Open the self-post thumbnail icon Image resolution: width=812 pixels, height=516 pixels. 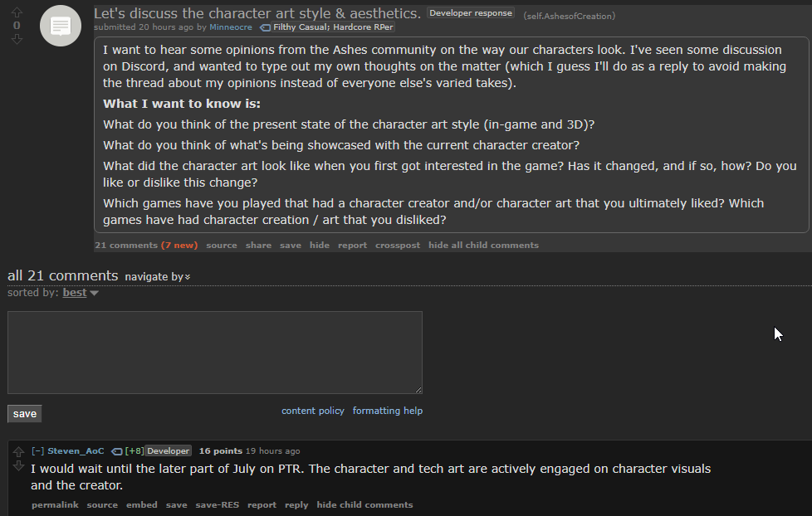(61, 26)
